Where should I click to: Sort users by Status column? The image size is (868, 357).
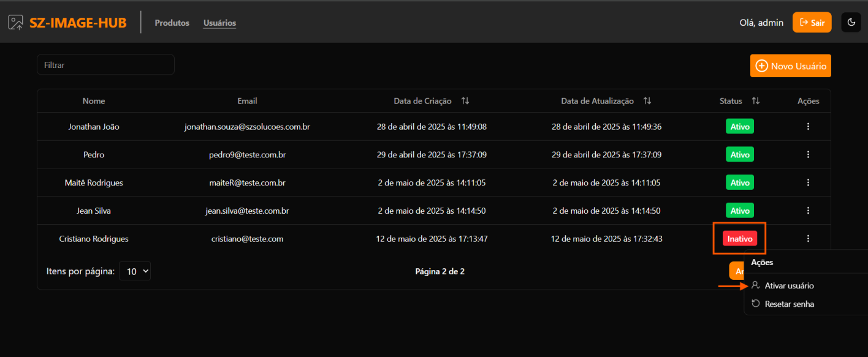click(x=756, y=101)
